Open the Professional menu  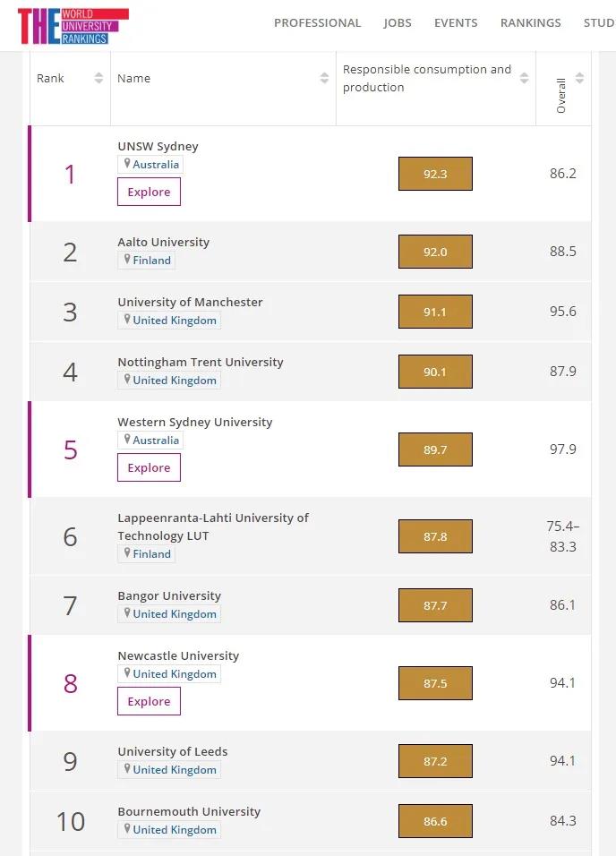coord(317,23)
